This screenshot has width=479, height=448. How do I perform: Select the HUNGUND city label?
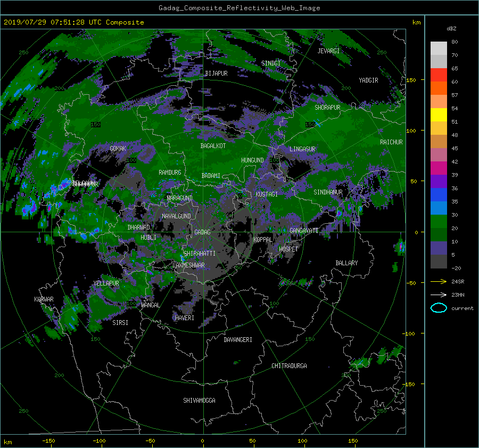[252, 160]
